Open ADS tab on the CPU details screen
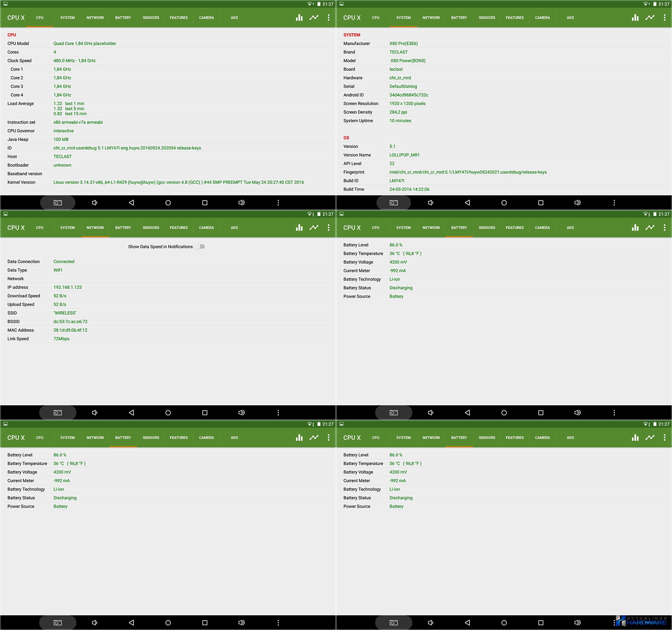Image resolution: width=672 pixels, height=630 pixels. pos(234,17)
